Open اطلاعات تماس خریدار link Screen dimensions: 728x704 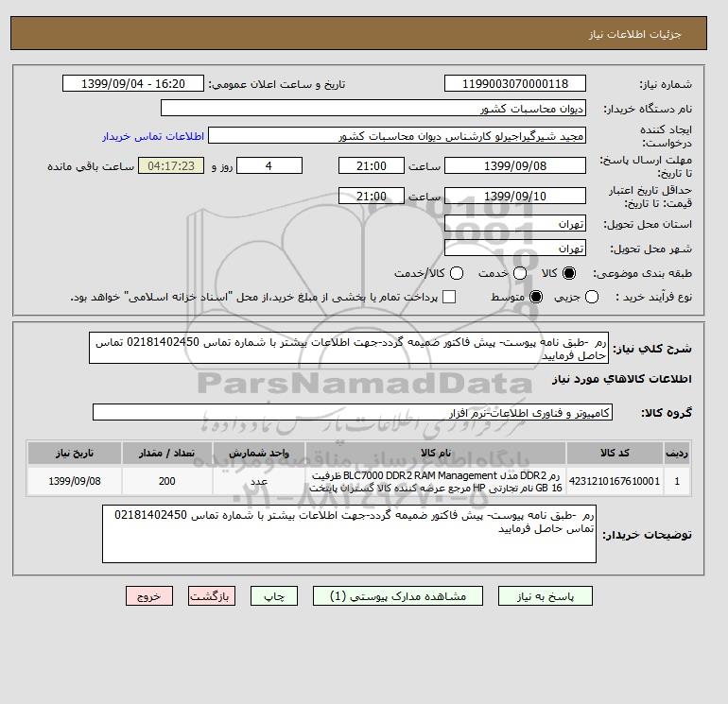coord(153,136)
